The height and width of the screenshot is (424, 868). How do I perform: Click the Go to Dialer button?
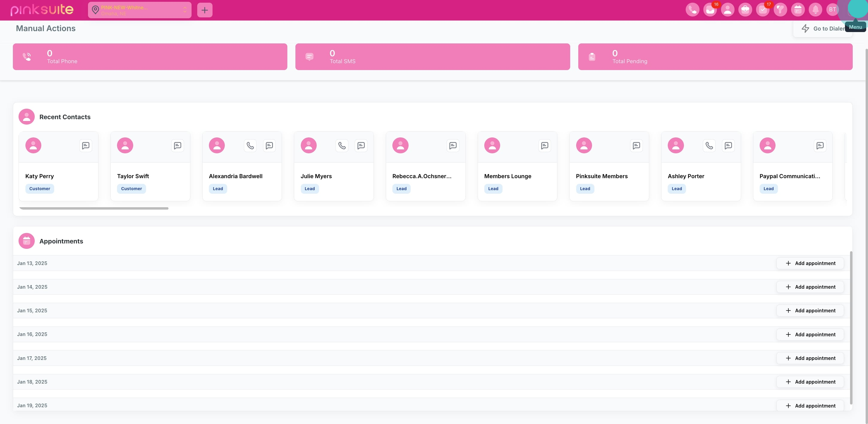[822, 29]
